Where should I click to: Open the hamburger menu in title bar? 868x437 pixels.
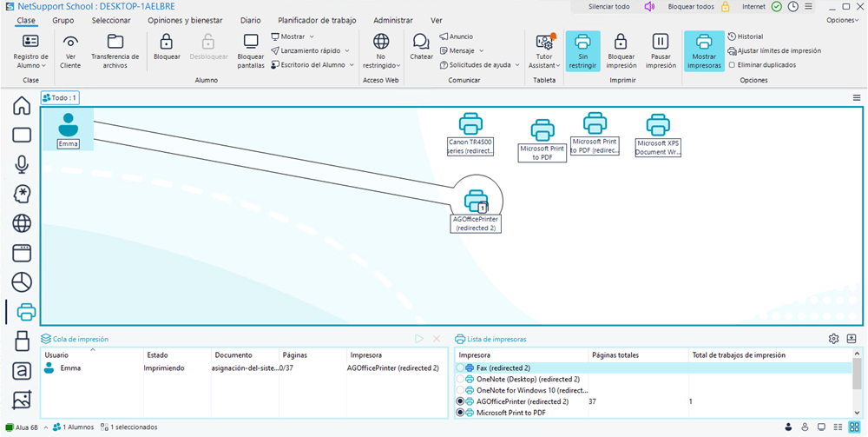tap(808, 7)
